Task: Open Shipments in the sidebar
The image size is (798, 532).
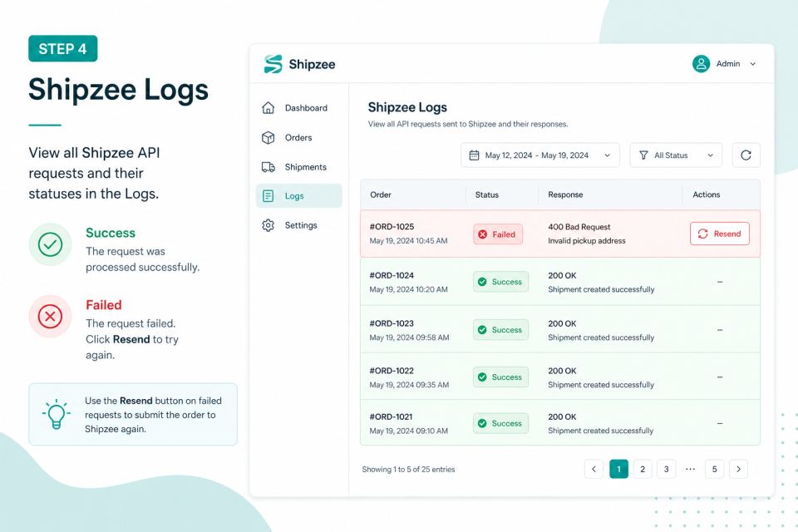Action: [298, 167]
